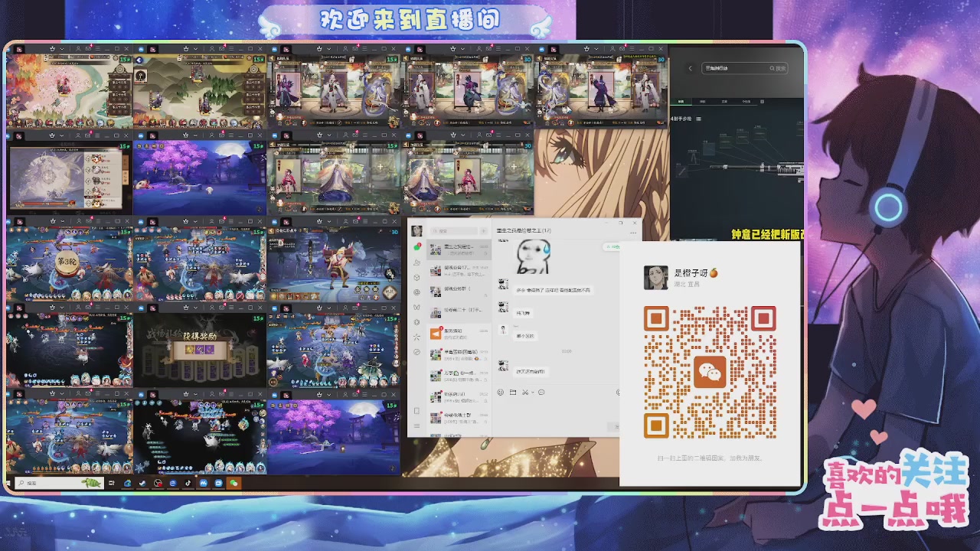Image resolution: width=980 pixels, height=551 pixels.
Task: Expand the arrow next to scissors icon
Action: (532, 393)
